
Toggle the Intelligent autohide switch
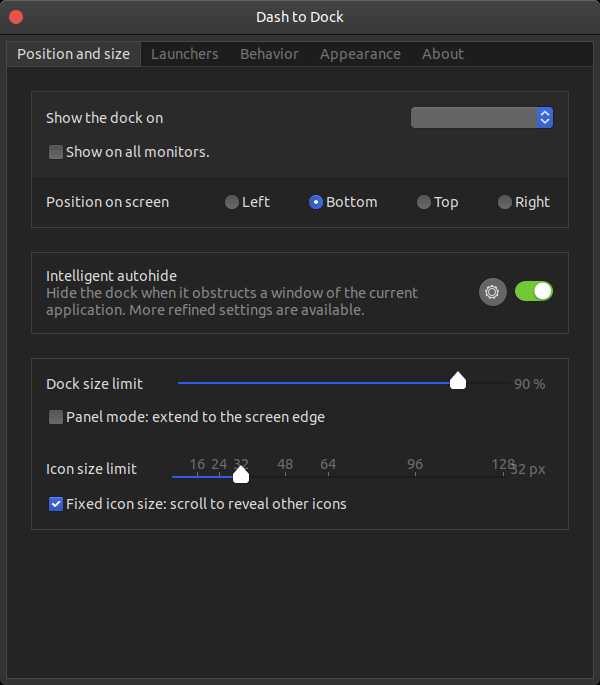[x=534, y=292]
